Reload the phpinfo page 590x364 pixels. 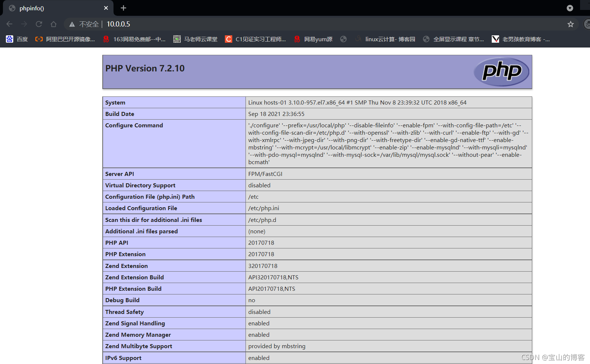(39, 24)
